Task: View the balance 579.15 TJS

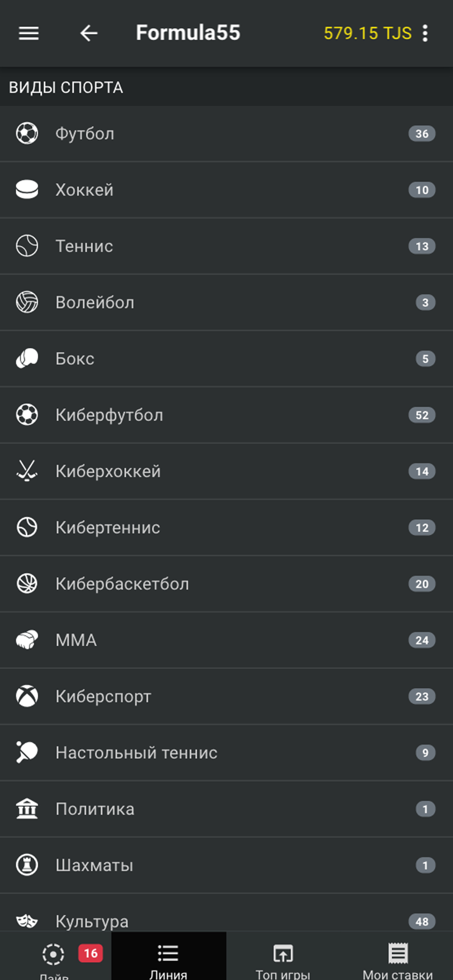Action: pyautogui.click(x=367, y=33)
